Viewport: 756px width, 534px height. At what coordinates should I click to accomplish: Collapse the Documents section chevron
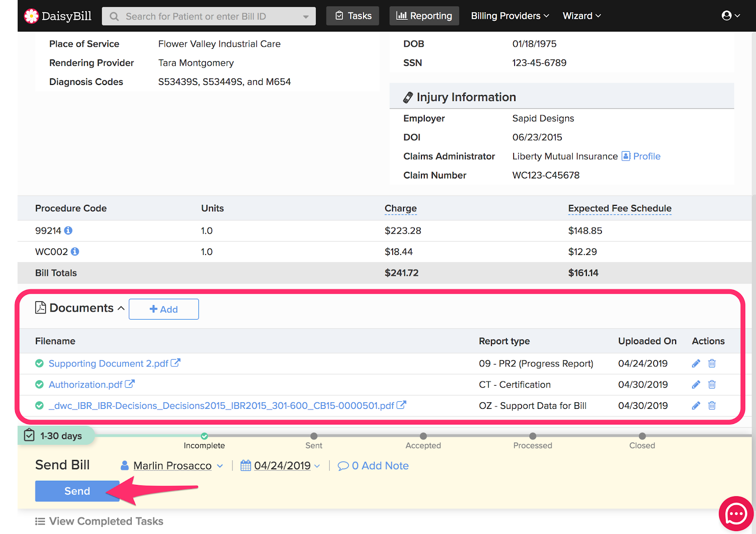point(121,308)
